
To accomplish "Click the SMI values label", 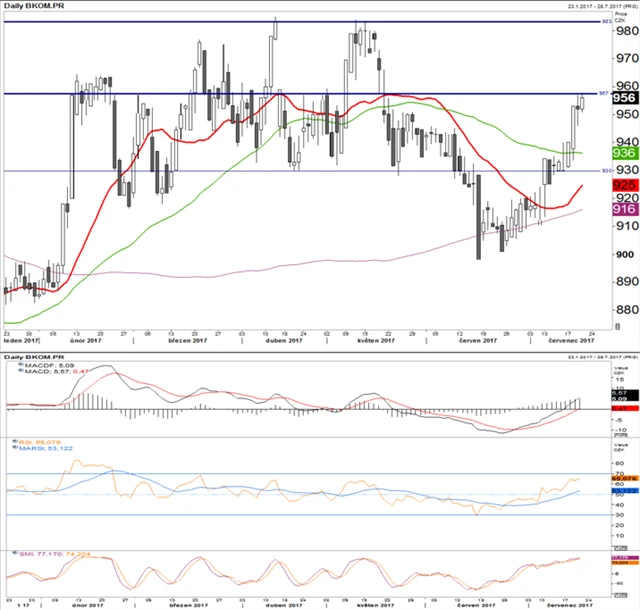I will click(55, 554).
